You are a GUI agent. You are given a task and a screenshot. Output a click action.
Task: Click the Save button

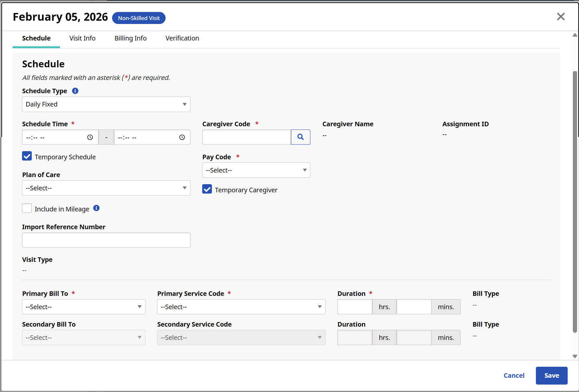[x=551, y=375]
